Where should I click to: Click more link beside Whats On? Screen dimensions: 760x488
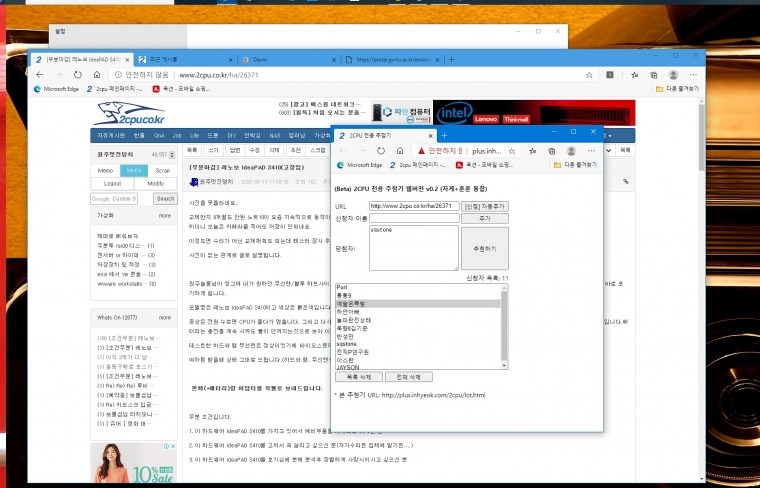pos(165,318)
